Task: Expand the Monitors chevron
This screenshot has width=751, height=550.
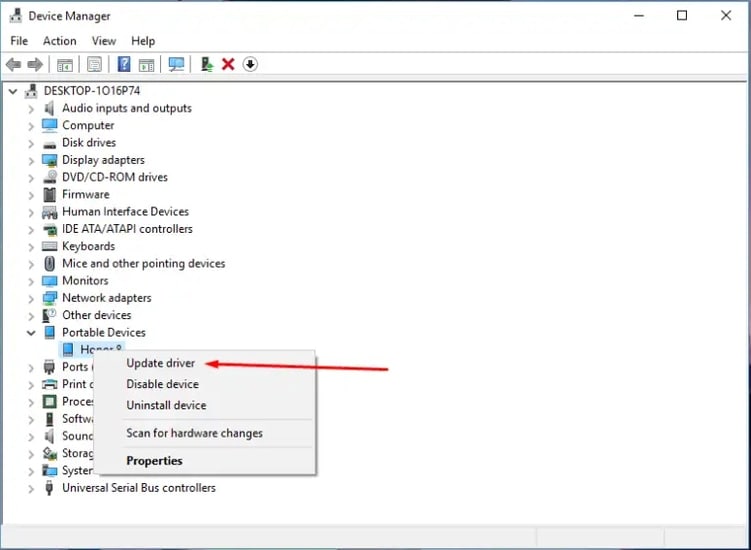Action: pos(31,282)
